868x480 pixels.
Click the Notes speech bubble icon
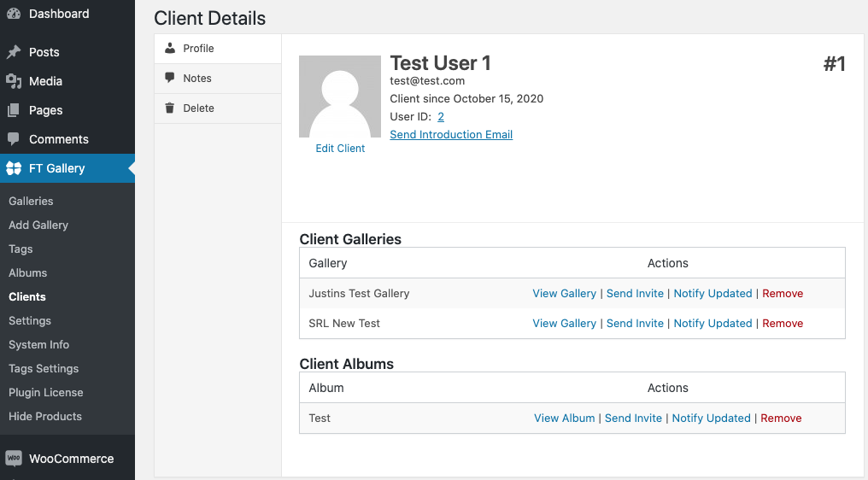[170, 78]
